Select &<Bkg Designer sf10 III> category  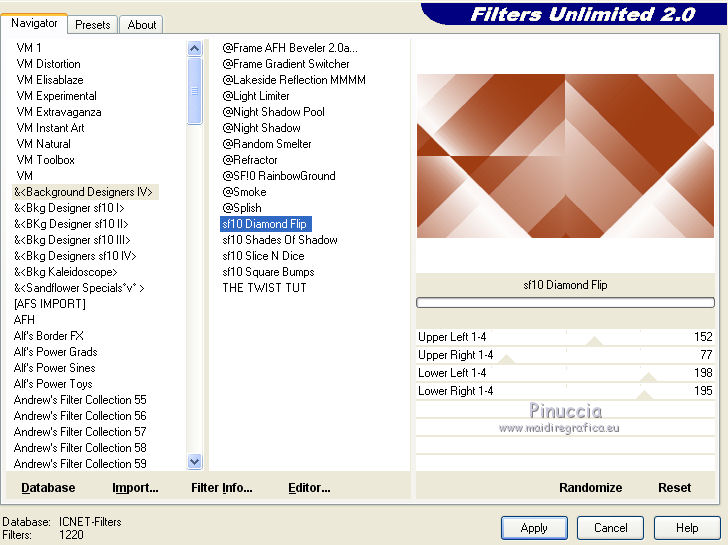72,240
